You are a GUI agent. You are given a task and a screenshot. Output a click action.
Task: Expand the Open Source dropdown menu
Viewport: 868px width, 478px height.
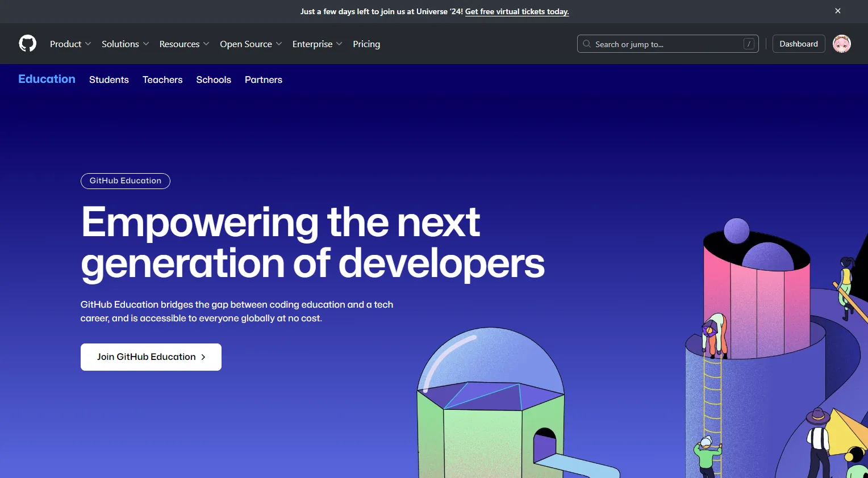(x=251, y=44)
